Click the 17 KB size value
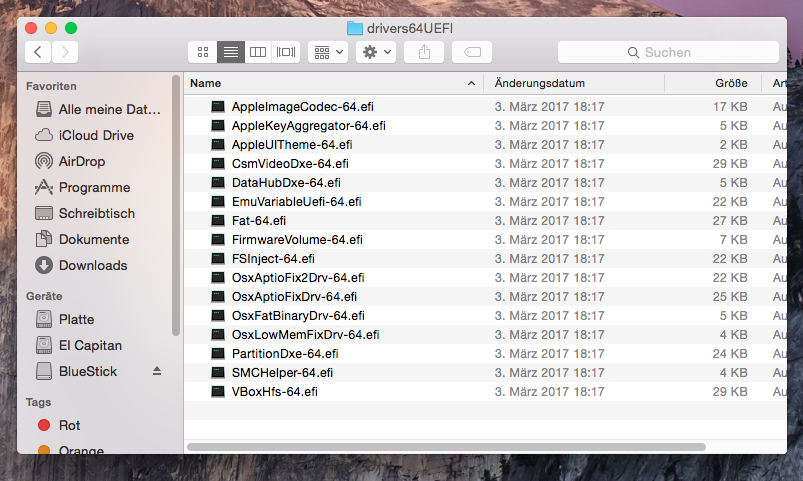This screenshot has height=481, width=803. pos(730,107)
